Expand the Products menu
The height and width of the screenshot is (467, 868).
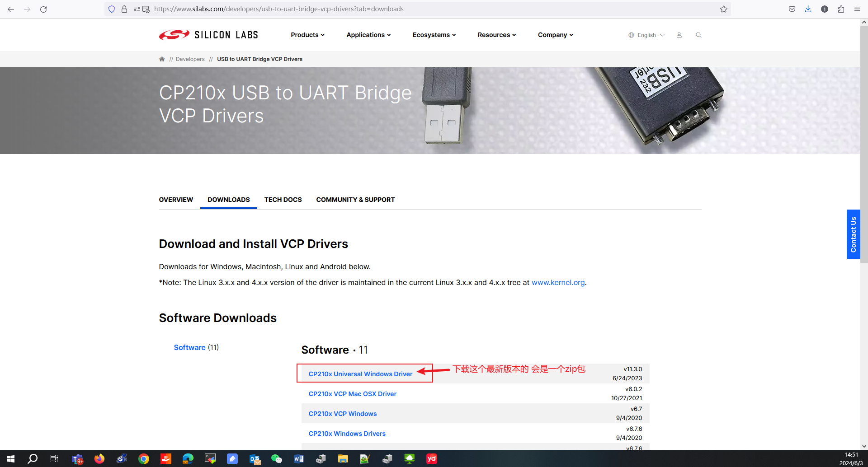(307, 35)
